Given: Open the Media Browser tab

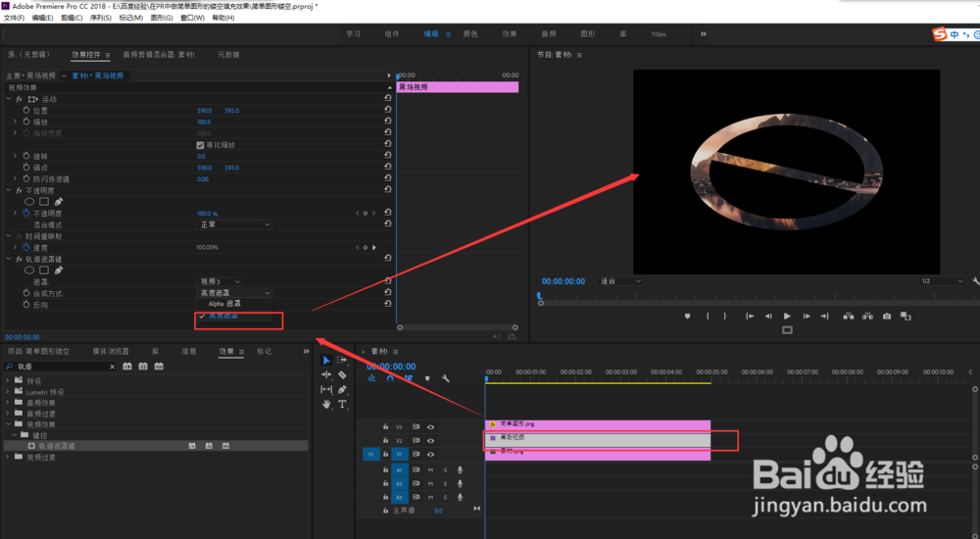Looking at the screenshot, I should pyautogui.click(x=111, y=352).
